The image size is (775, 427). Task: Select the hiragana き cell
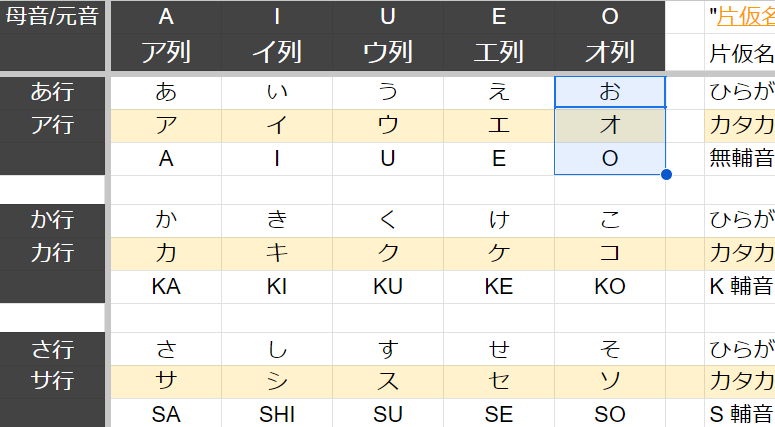pos(277,221)
